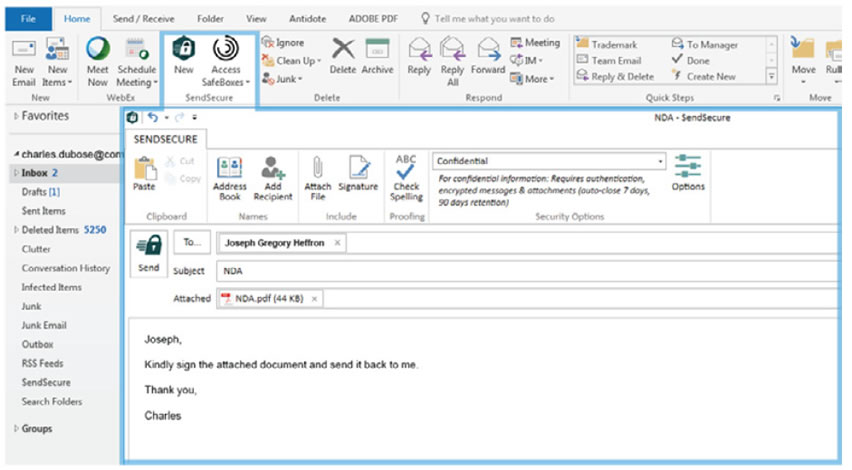Open the Outbox folder
Viewport: 852px width, 470px height.
(x=37, y=344)
